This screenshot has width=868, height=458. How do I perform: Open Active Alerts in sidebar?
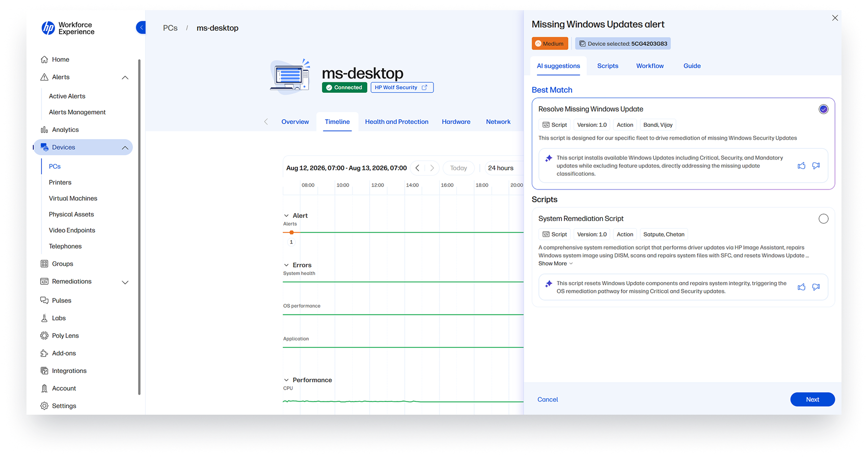coord(67,96)
